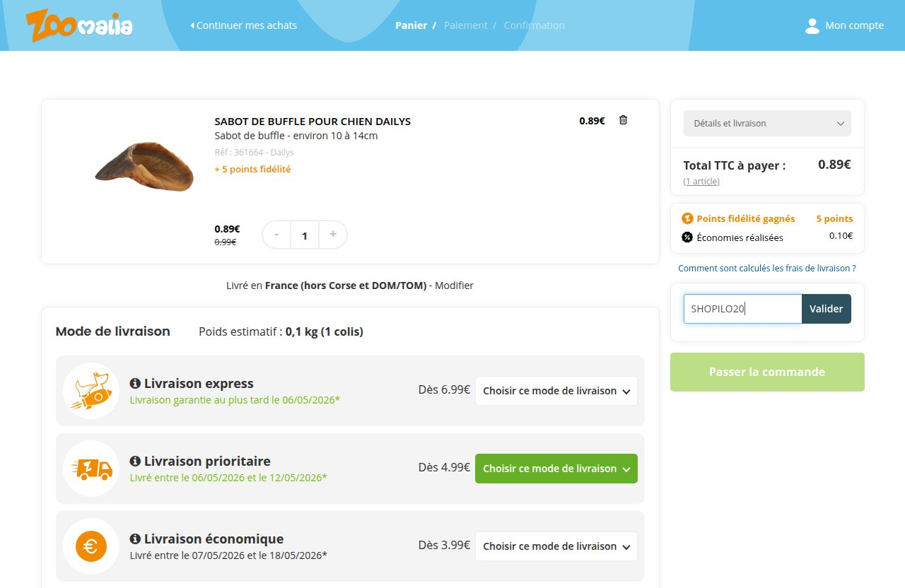
Task: Show info for Livraison économique
Action: coord(135,539)
